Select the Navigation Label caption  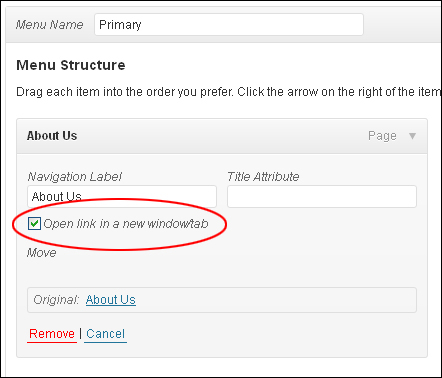click(x=75, y=177)
